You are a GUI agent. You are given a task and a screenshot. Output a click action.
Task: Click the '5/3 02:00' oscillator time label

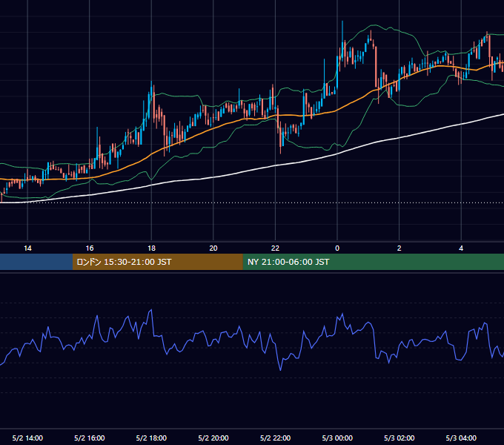coord(399,438)
